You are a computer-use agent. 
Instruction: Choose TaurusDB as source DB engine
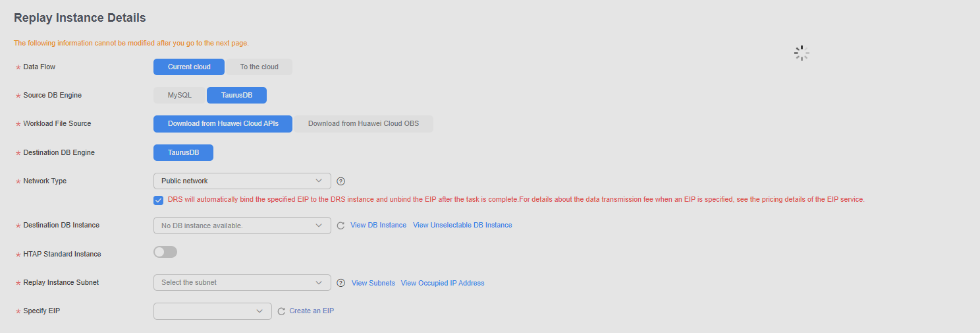coord(236,95)
